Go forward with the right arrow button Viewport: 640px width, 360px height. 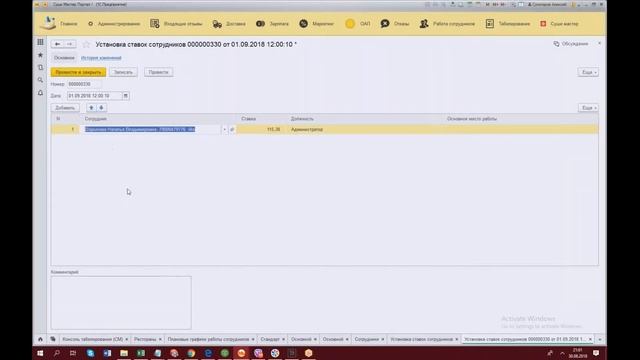[x=69, y=44]
